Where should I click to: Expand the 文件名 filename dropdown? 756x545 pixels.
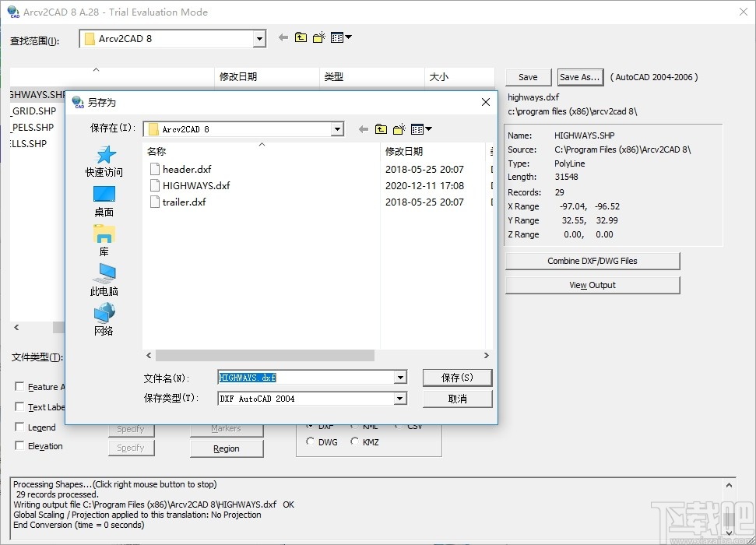401,378
